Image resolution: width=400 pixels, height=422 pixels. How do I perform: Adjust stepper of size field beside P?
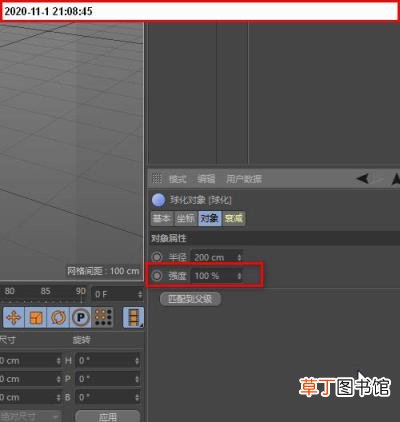[x=59, y=379]
